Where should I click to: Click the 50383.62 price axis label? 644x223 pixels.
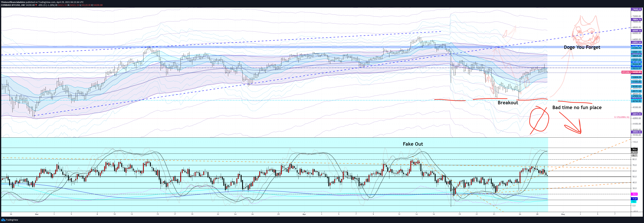pyautogui.click(x=636, y=86)
